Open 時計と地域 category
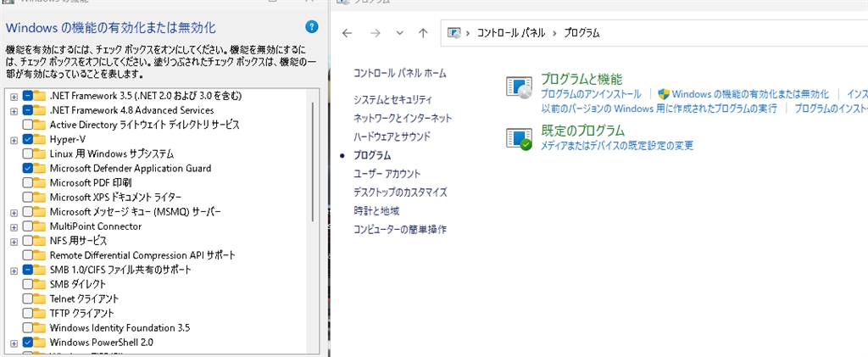868x357 pixels. coord(376,211)
